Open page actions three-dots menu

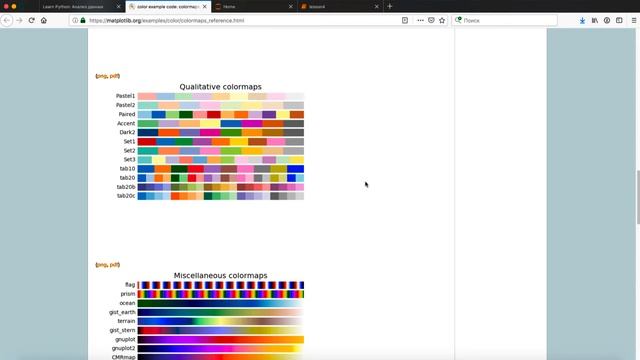420,20
